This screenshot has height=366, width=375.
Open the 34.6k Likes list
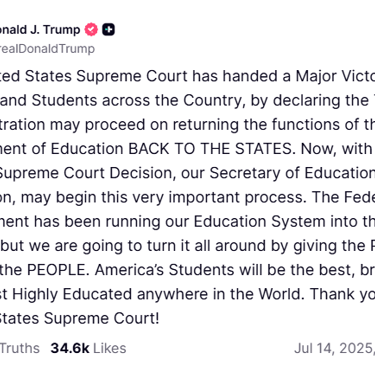pos(88,348)
